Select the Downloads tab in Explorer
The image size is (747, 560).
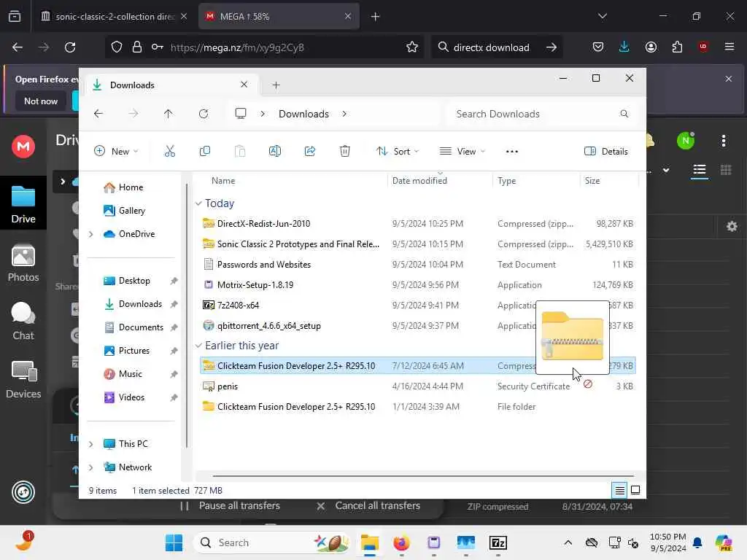[x=171, y=85]
